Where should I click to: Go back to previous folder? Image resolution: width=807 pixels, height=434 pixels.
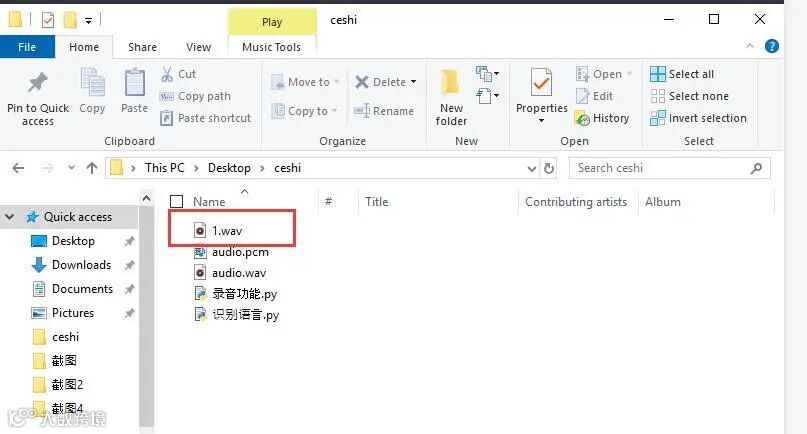pos(18,168)
